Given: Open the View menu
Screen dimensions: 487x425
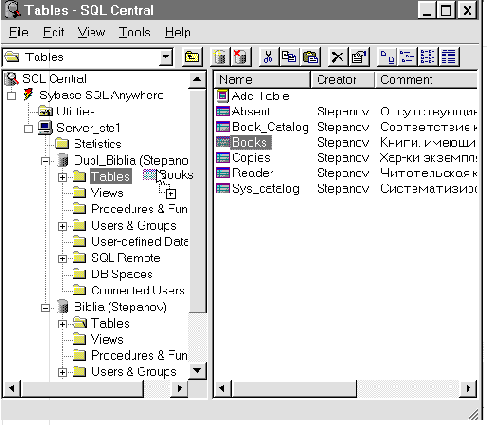Looking at the screenshot, I should coord(92,32).
